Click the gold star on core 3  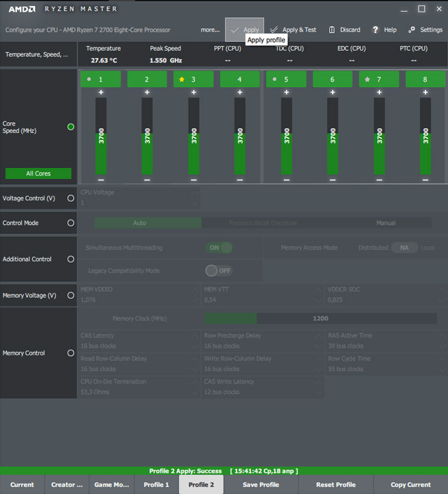click(x=182, y=80)
